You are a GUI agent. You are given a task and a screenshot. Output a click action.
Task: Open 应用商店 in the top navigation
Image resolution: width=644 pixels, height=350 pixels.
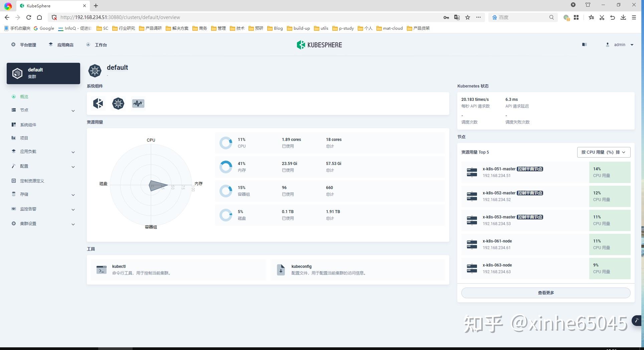61,45
